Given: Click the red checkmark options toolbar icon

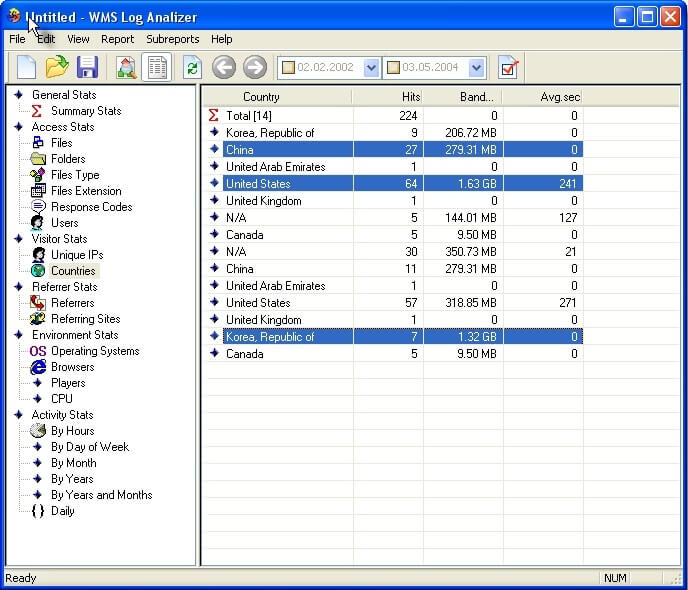Looking at the screenshot, I should (508, 68).
